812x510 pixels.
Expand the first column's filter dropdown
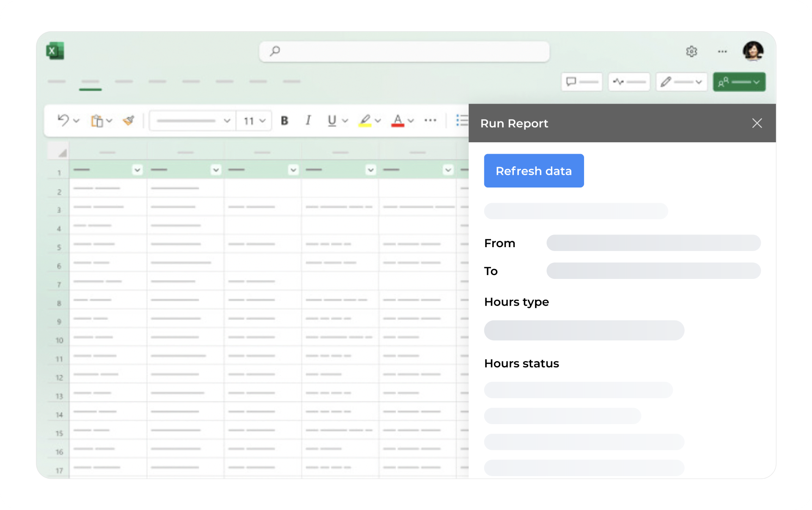(x=137, y=170)
